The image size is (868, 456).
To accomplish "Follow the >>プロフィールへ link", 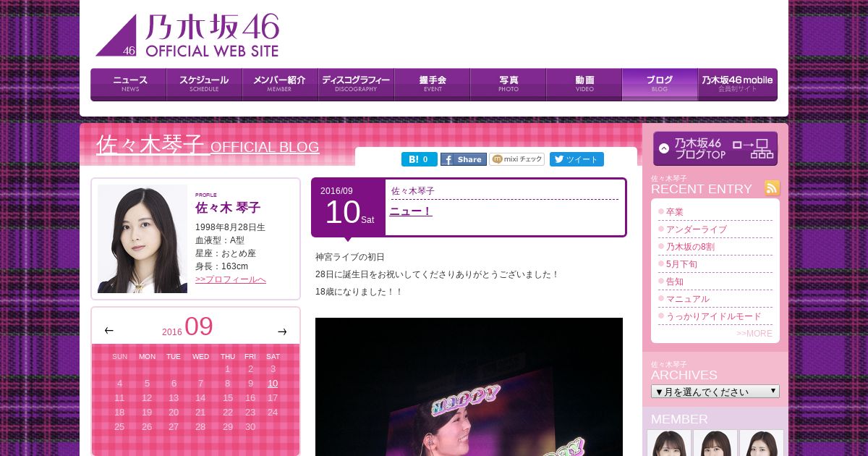I will point(231,279).
